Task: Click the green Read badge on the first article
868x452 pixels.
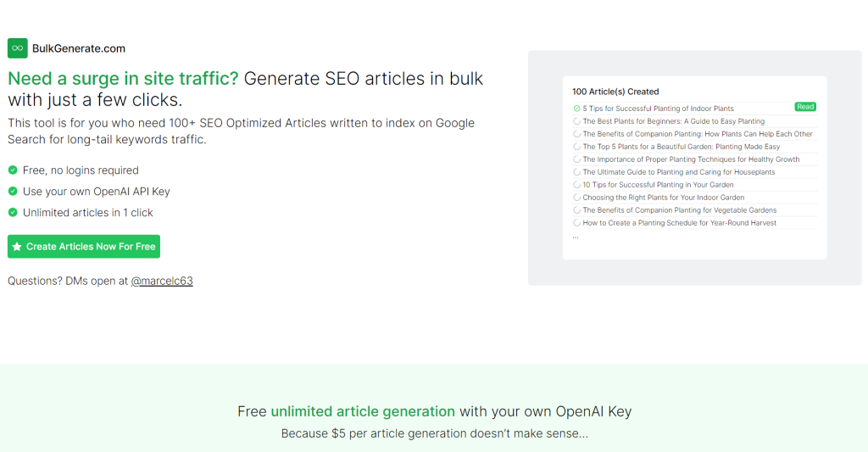Action: coord(805,107)
